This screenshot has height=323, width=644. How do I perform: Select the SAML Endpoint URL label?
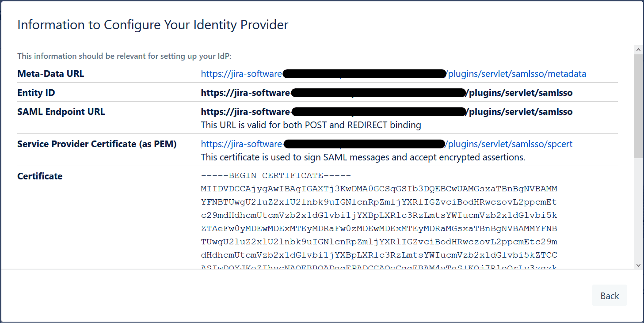click(x=61, y=111)
